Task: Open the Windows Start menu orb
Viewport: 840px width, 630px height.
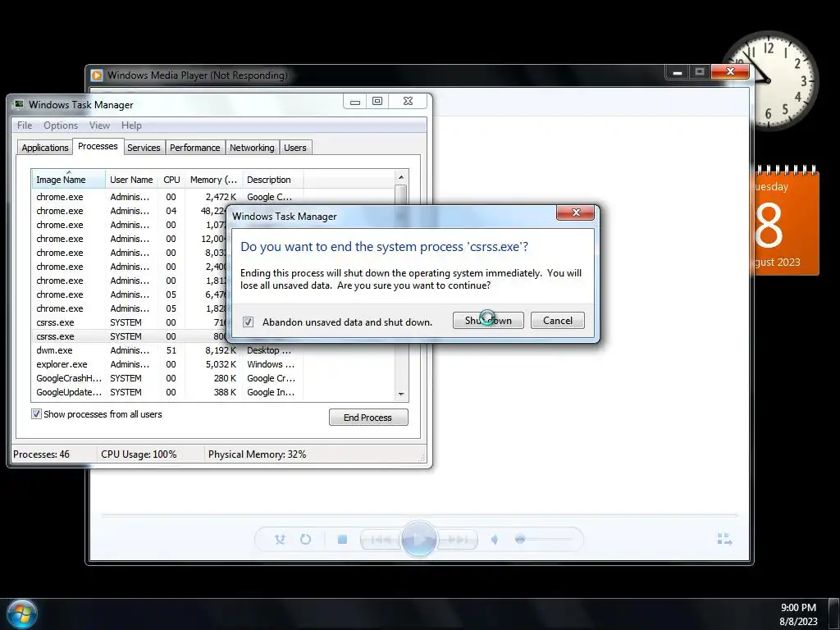Action: pyautogui.click(x=22, y=614)
